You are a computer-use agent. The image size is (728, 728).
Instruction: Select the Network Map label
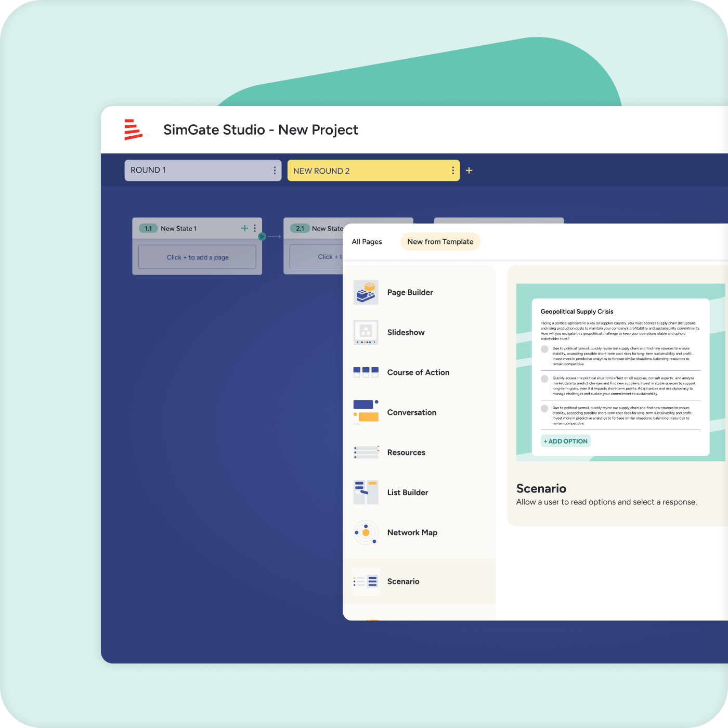tap(412, 532)
